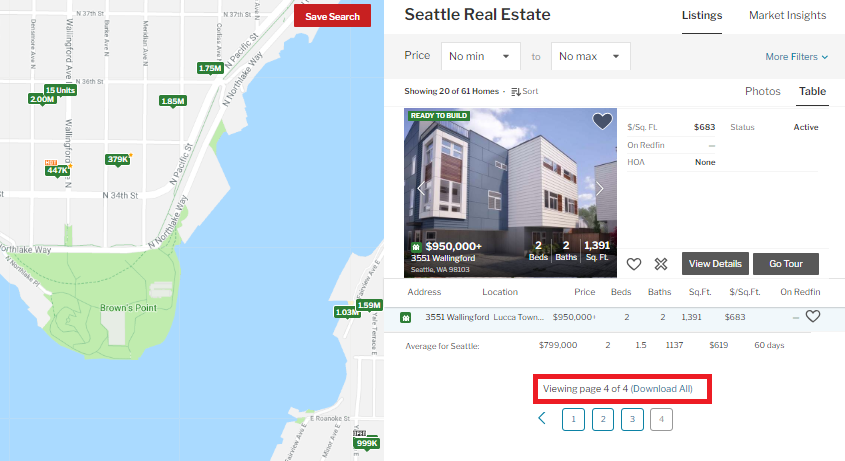This screenshot has width=845, height=461.
Task: Favorite the listing with the photo heart icon
Action: coord(602,121)
